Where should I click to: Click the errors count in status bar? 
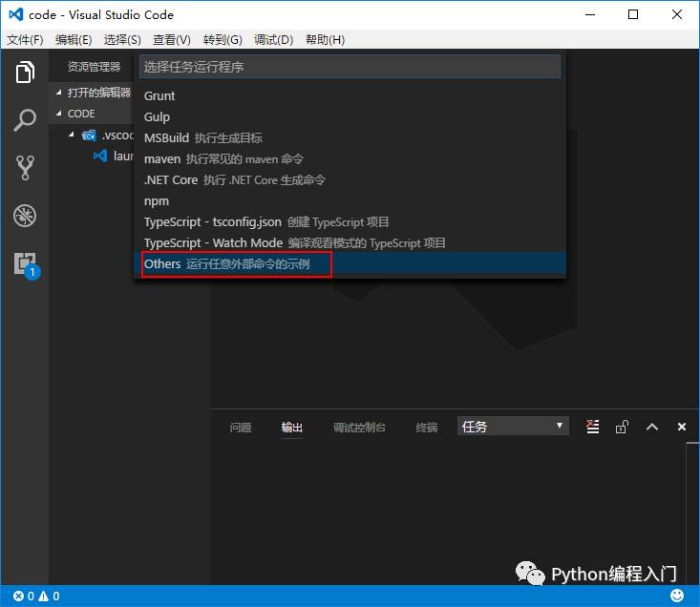tap(23, 596)
